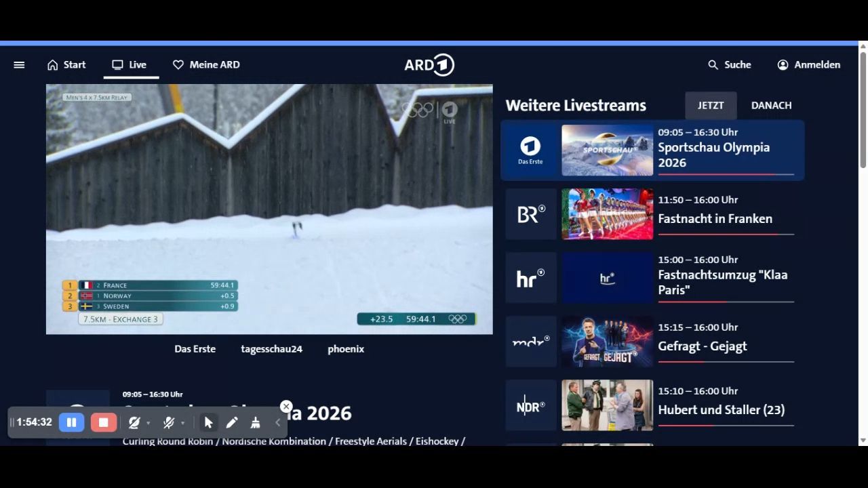Screen dimensions: 868x488
Task: Expand the webcam options dropdown arrow
Action: coord(149,423)
